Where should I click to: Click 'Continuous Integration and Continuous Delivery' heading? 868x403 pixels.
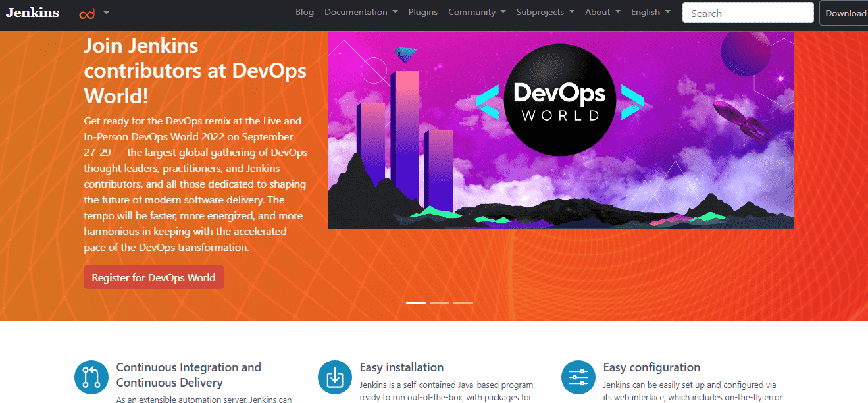click(189, 375)
